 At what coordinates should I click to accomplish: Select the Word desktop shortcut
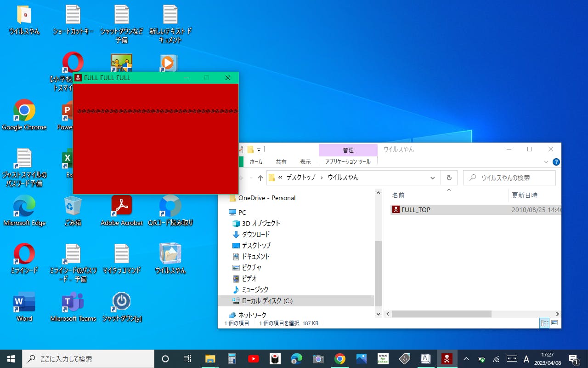[x=24, y=306]
